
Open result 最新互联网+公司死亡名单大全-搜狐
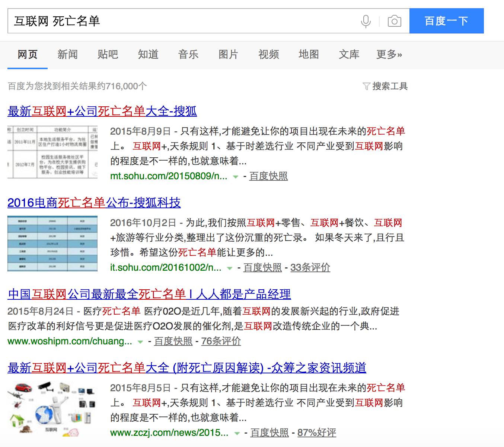pyautogui.click(x=102, y=111)
